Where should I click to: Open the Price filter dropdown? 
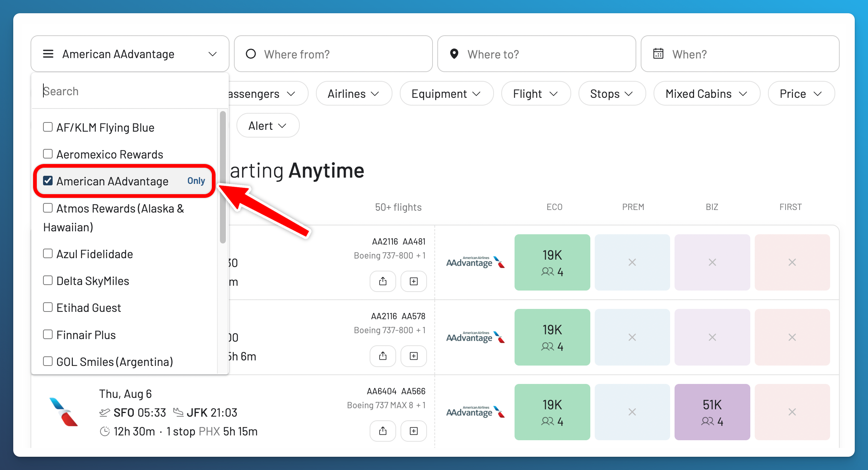[801, 94]
